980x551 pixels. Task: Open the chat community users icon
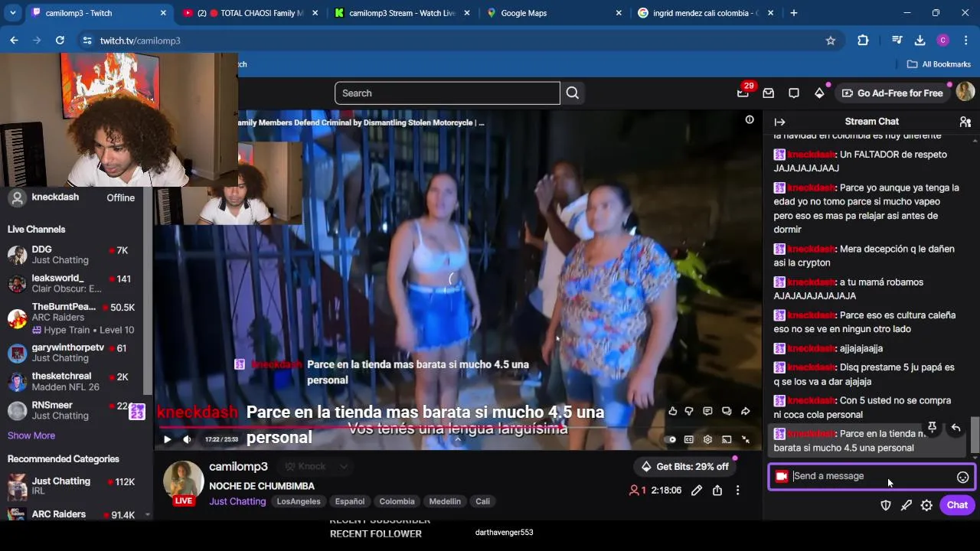[965, 122]
